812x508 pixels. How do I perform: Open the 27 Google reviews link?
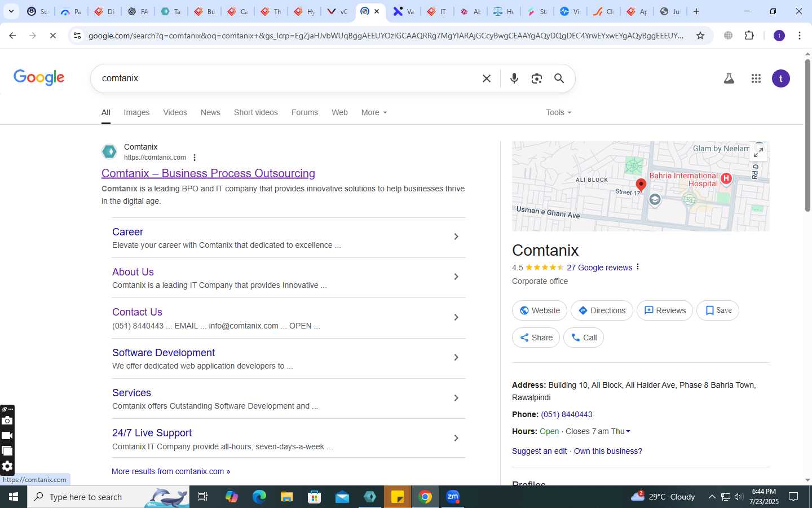coord(599,268)
